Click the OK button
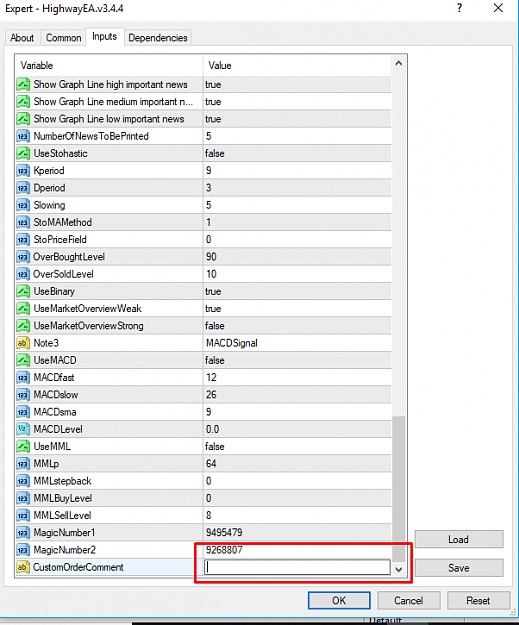Screen dimensions: 519x625 pos(339,600)
